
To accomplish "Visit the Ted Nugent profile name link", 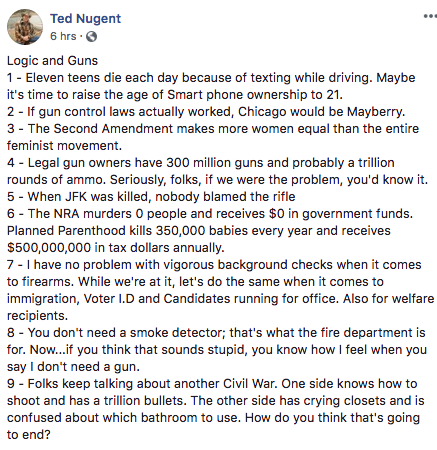I will (x=85, y=19).
